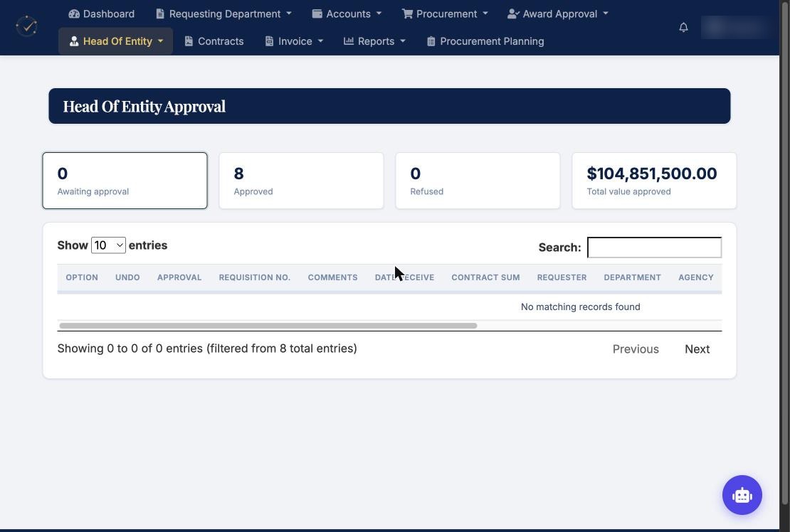Open the notifications bell
The width and height of the screenshot is (790, 532).
pyautogui.click(x=683, y=27)
